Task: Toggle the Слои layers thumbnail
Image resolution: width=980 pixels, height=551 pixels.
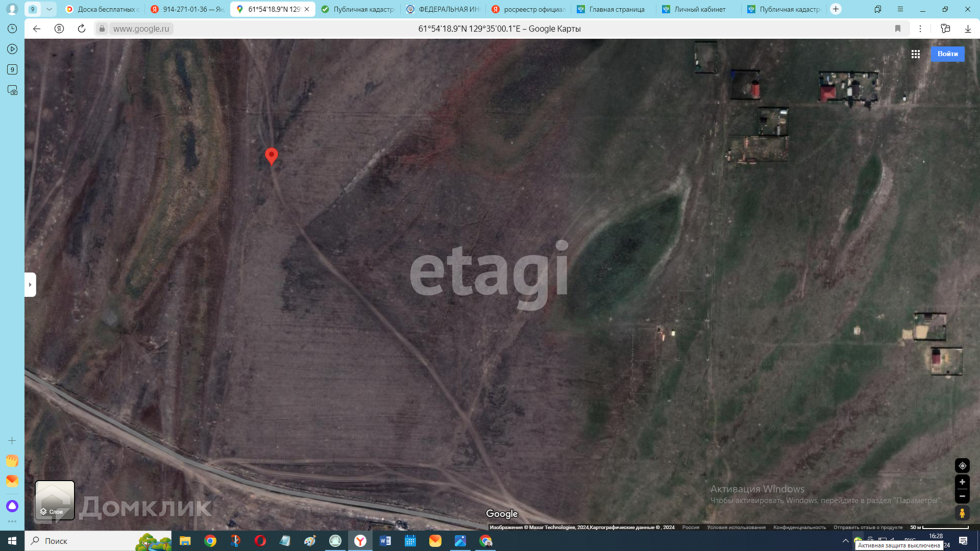Action: [x=55, y=500]
